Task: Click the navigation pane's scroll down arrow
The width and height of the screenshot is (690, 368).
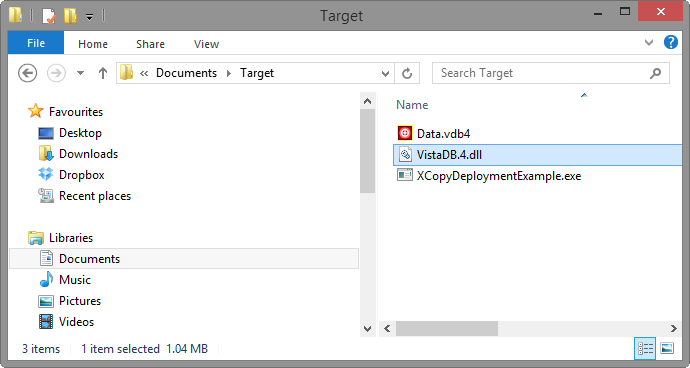Action: 367,328
